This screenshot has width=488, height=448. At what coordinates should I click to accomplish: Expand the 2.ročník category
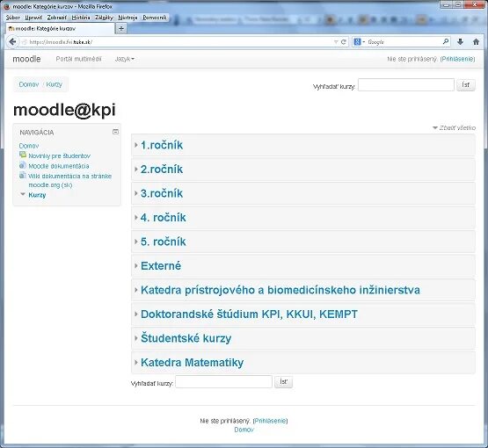(x=136, y=170)
